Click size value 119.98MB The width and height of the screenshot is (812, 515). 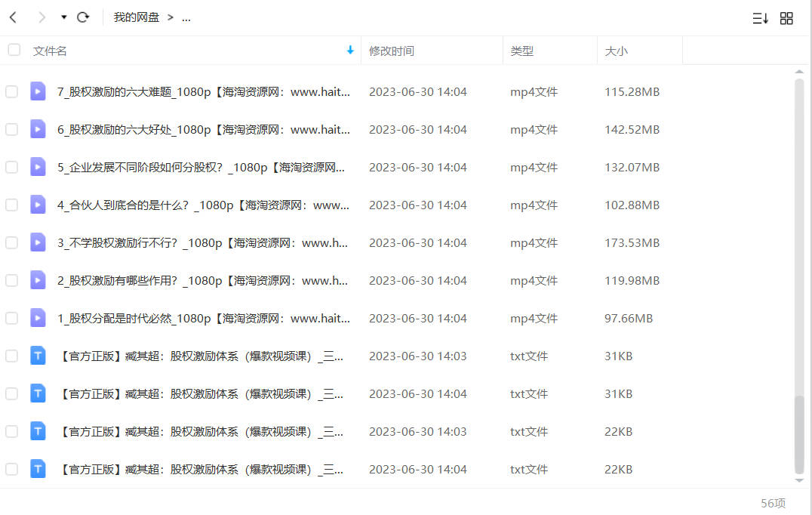tap(632, 282)
